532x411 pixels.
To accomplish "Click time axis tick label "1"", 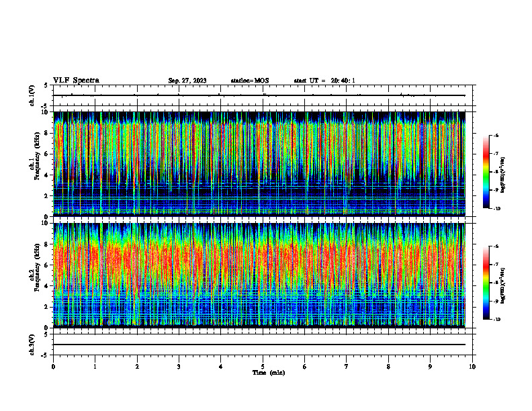I will (95, 367).
